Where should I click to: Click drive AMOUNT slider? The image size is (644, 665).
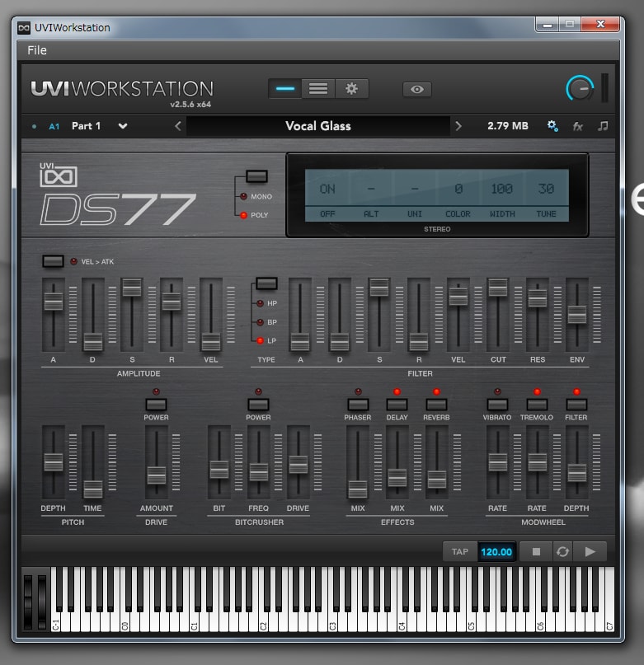tap(156, 475)
